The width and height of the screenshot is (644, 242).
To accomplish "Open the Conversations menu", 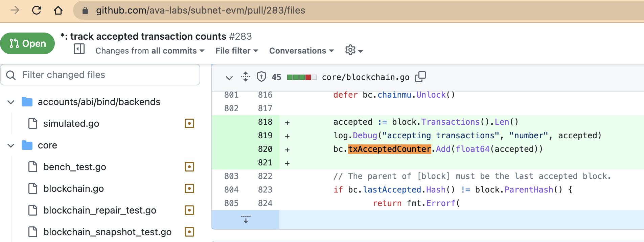I will pos(301,51).
